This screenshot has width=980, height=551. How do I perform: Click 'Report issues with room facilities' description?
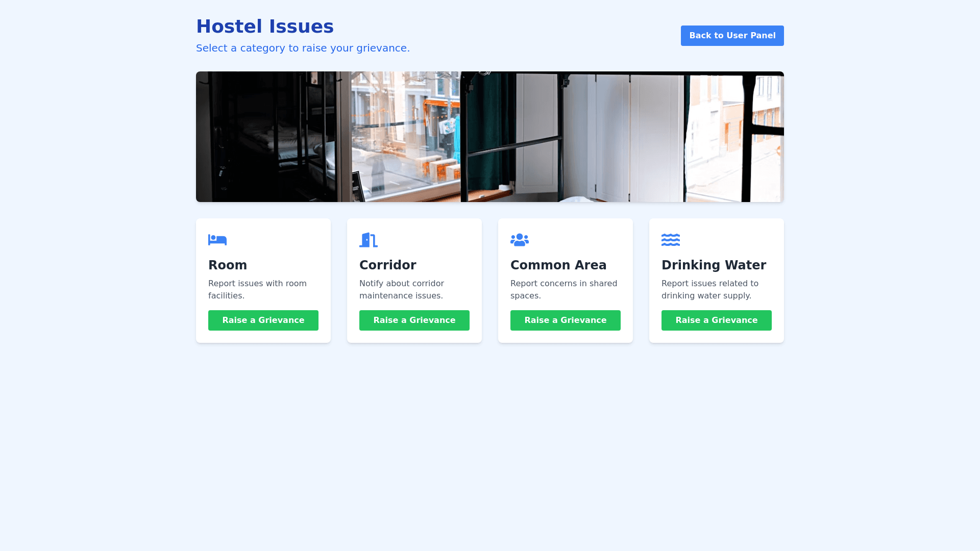pyautogui.click(x=258, y=290)
